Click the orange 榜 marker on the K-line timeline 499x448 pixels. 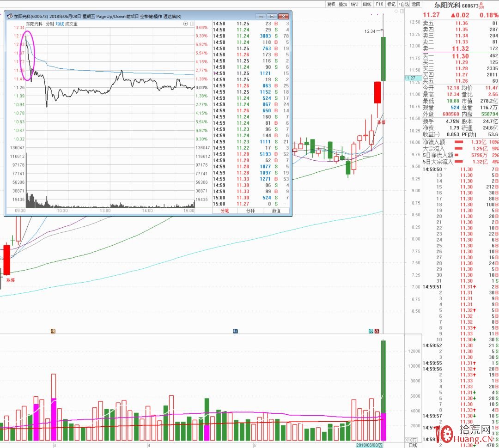[53, 331]
